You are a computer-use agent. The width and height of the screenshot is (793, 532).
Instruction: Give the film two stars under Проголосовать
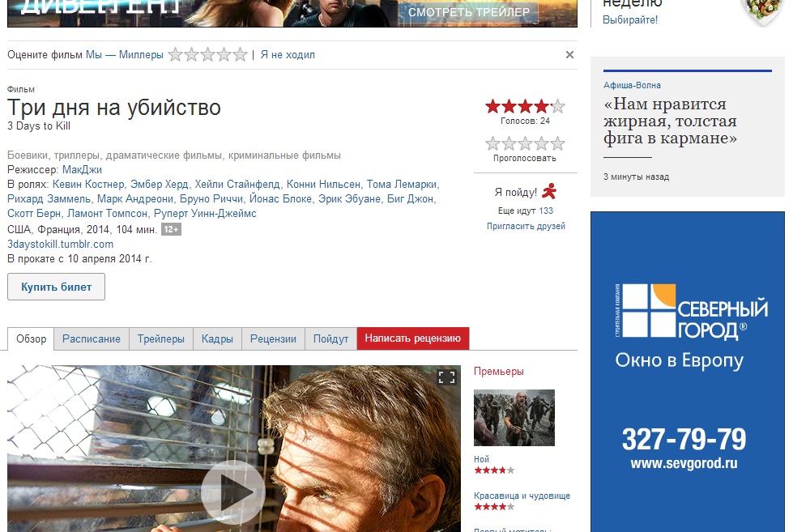tap(509, 143)
